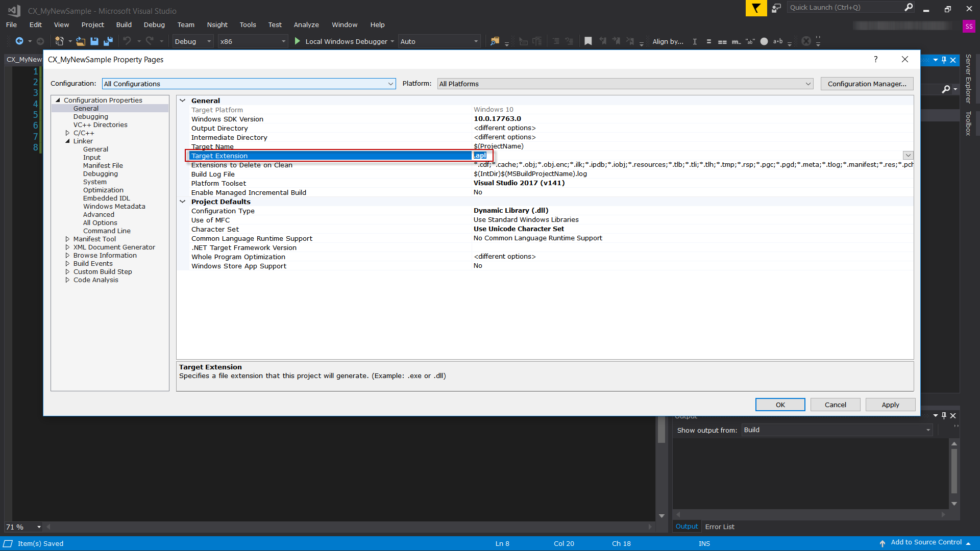Click the Undo arrow icon
Screen dimensions: 980x551
click(x=127, y=41)
